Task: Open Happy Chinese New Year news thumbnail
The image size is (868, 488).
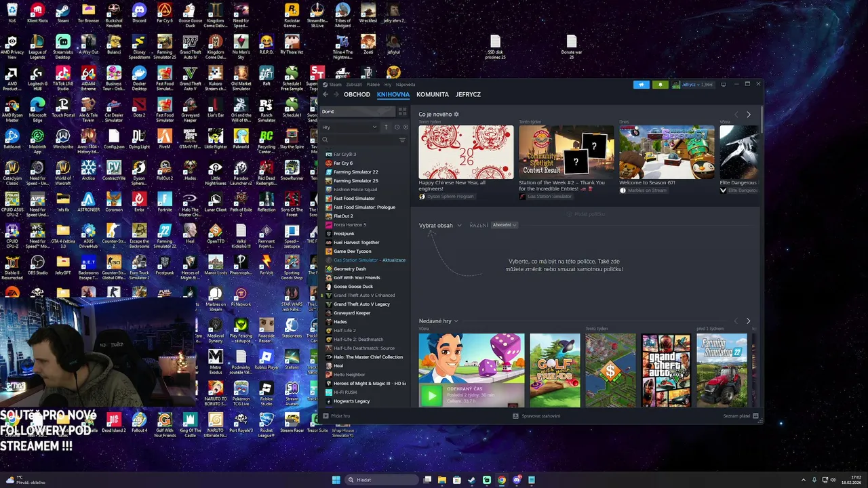Action: click(x=466, y=152)
